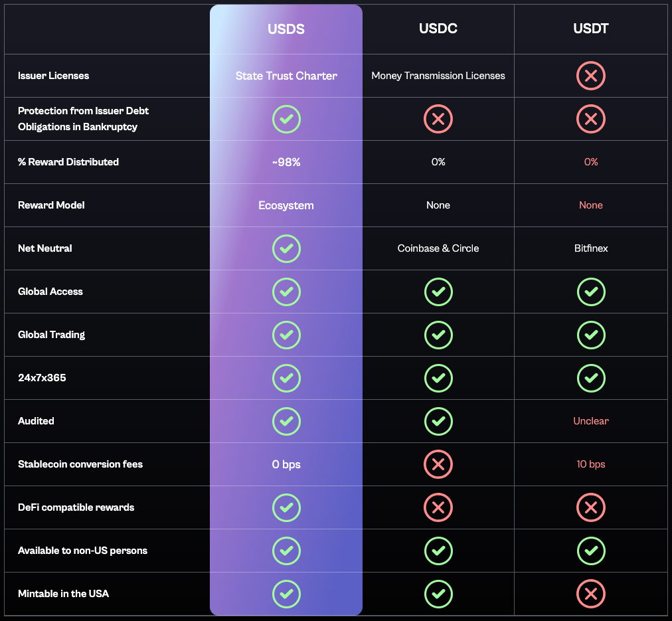Select the USDT column header
Image resolution: width=672 pixels, height=621 pixels.
(x=590, y=29)
